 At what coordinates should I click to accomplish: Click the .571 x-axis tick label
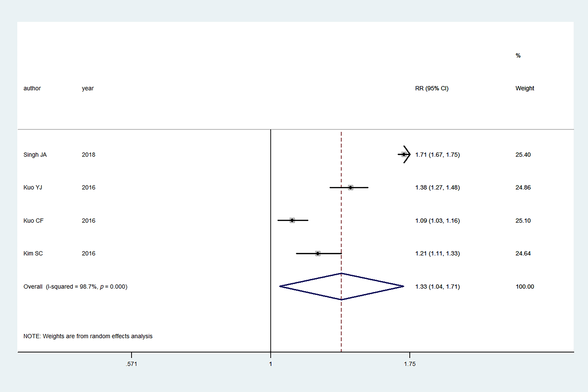132,364
